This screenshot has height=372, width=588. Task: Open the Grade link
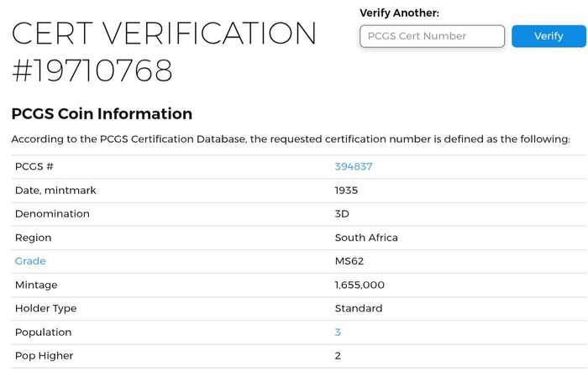point(30,261)
